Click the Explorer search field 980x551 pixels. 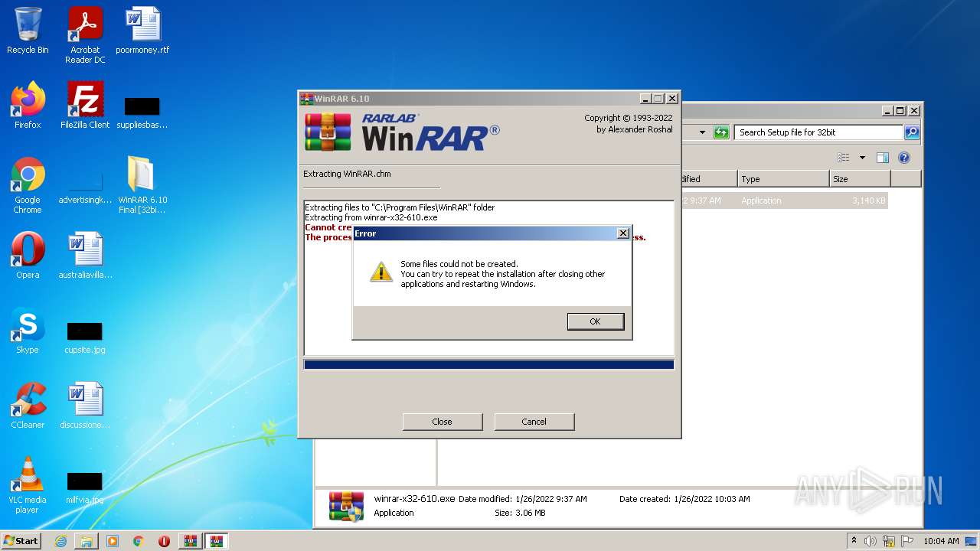click(818, 132)
